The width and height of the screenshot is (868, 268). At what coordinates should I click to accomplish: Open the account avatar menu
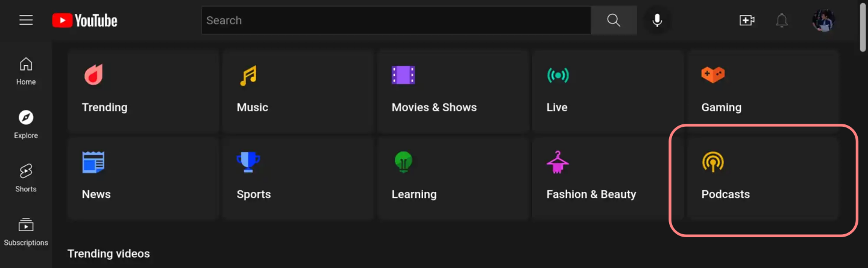[823, 21]
